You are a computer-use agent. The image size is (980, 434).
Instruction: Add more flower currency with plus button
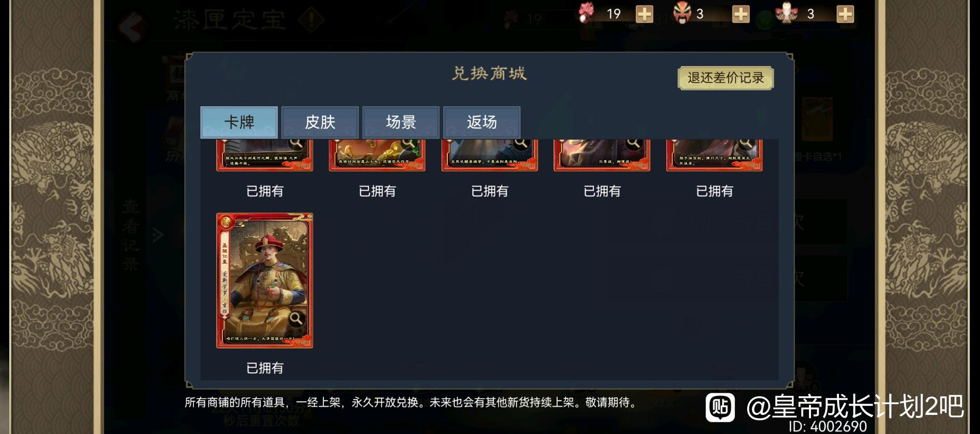644,14
